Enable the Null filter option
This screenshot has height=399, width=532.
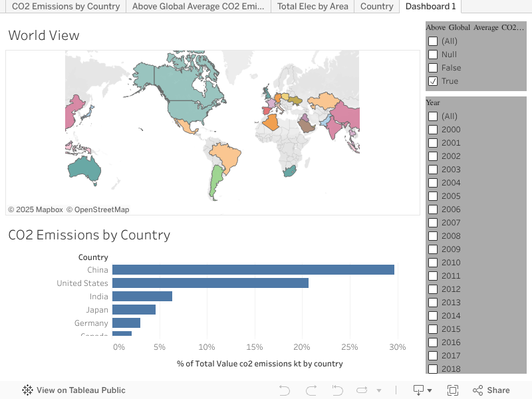click(x=433, y=55)
